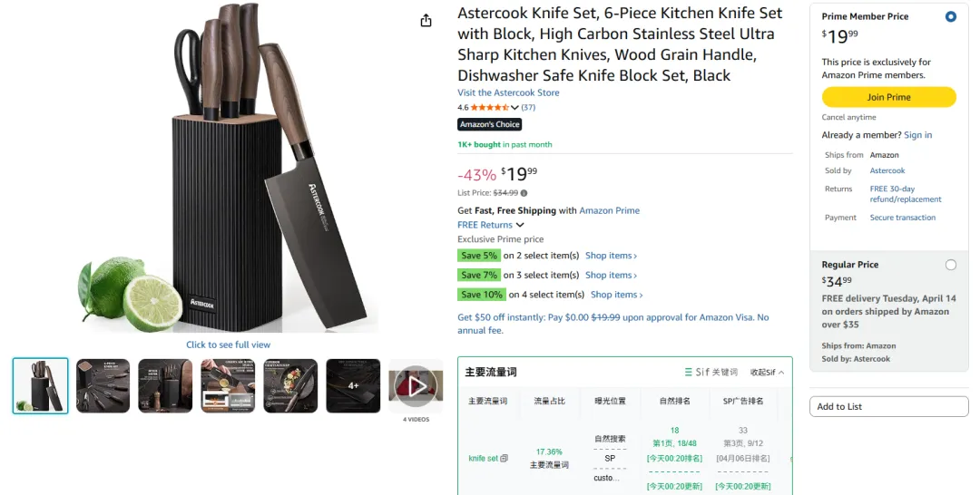This screenshot has width=980, height=495.
Task: Copy the 'knife set' keyword icon
Action: point(505,459)
